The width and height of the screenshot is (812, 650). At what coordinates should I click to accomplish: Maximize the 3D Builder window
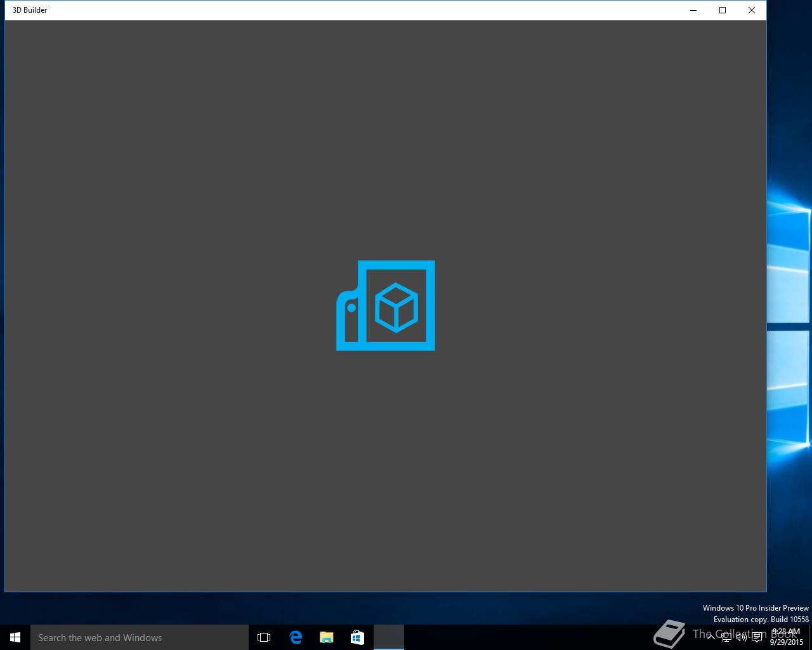tap(723, 10)
